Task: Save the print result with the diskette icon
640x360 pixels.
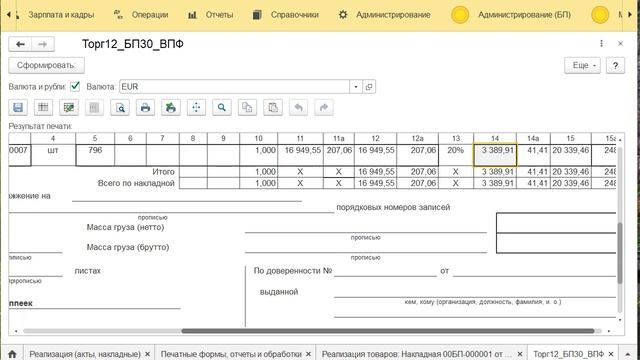Action: 18,108
